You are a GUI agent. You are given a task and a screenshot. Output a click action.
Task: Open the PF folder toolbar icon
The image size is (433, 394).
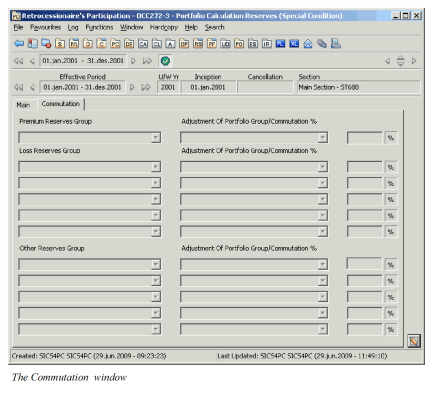pyautogui.click(x=212, y=44)
